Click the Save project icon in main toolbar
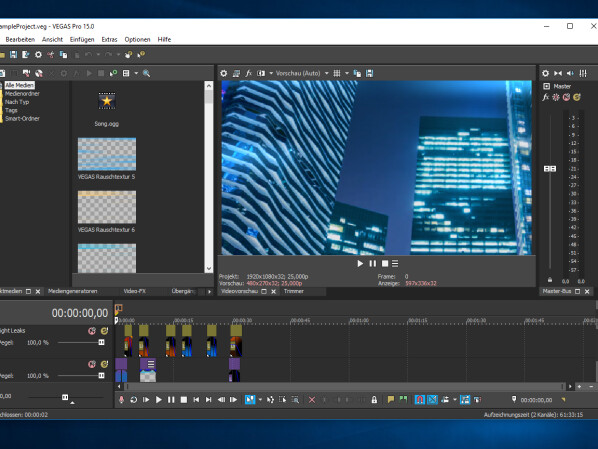 (x=13, y=55)
